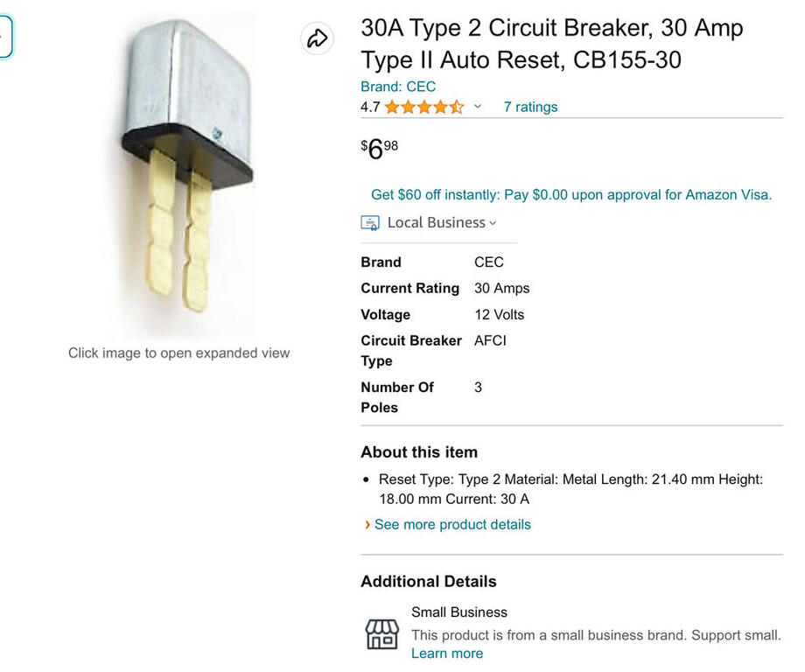Click the share arrow icon

point(317,38)
